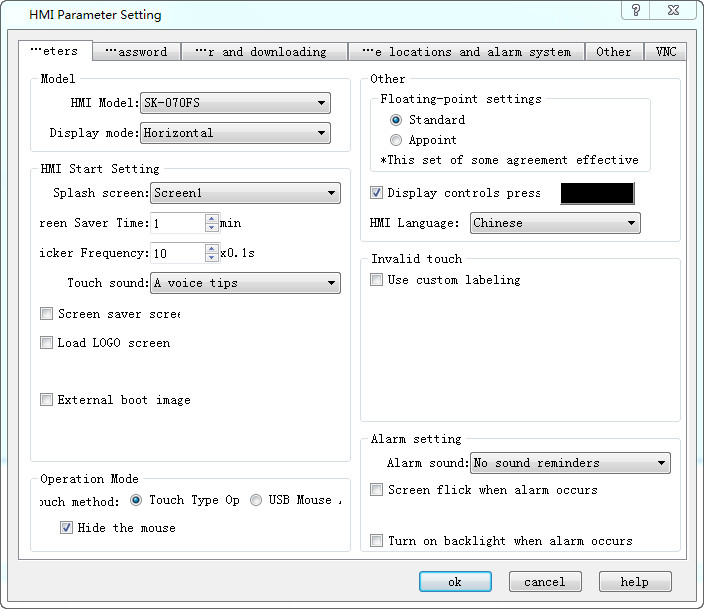Increase Flicker Frequency with up arrow
This screenshot has height=609, width=704.
click(x=211, y=249)
